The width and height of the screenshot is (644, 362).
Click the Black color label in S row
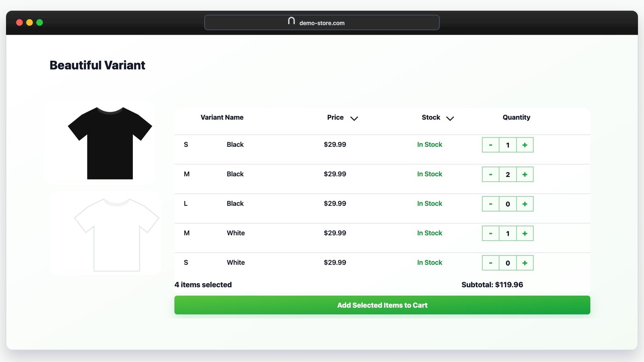[235, 144]
